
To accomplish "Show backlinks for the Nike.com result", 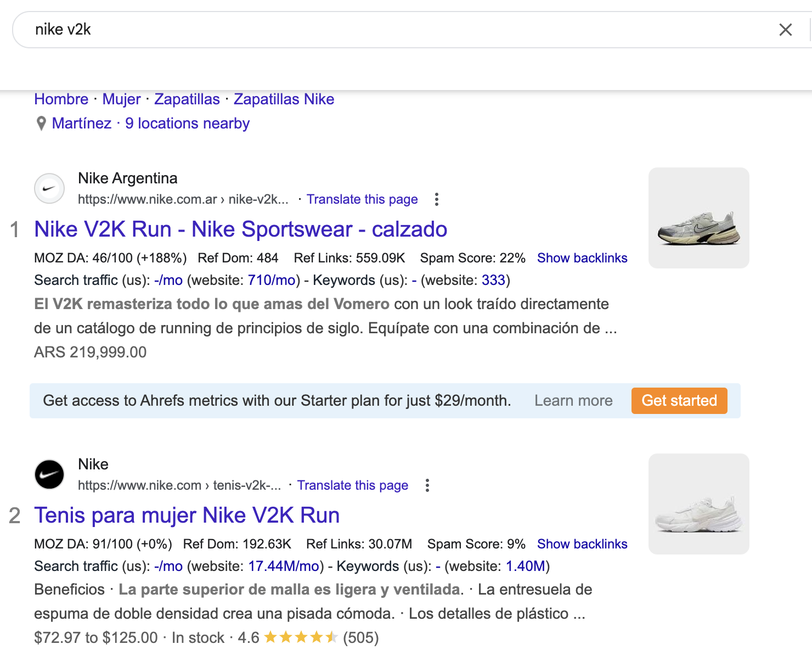I will point(582,544).
